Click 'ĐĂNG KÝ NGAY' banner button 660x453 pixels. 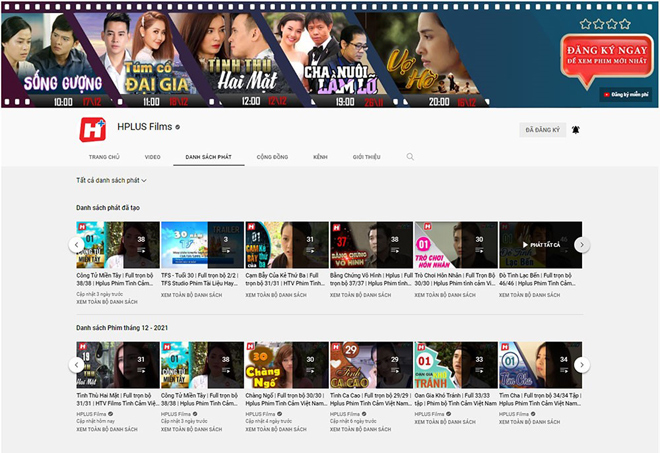pyautogui.click(x=605, y=53)
